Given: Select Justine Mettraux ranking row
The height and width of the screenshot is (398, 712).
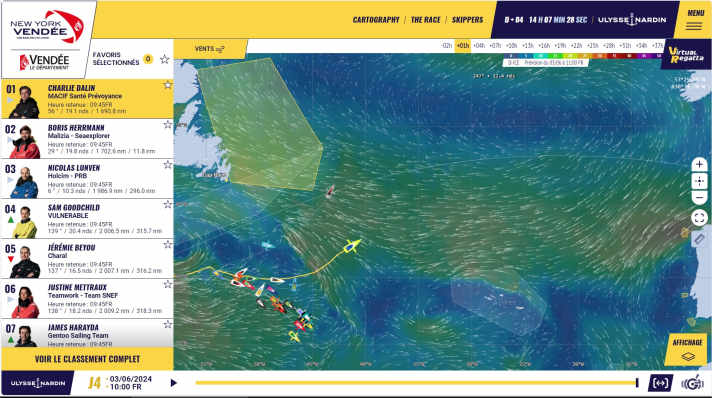Looking at the screenshot, I should click(x=87, y=299).
